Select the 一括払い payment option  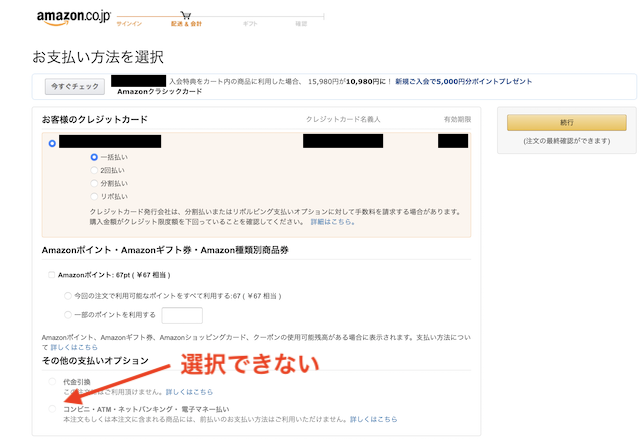tap(94, 157)
